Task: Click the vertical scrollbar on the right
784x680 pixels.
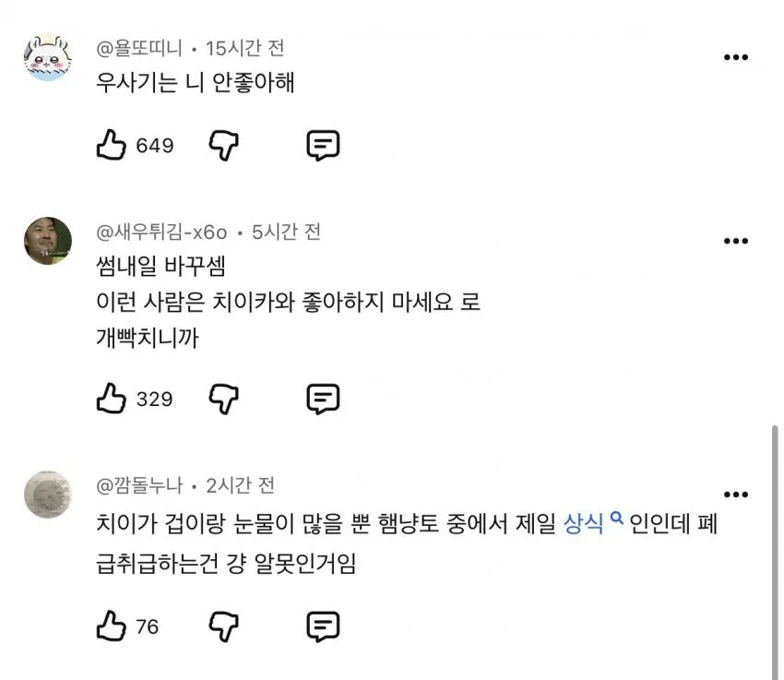Action: point(775,552)
